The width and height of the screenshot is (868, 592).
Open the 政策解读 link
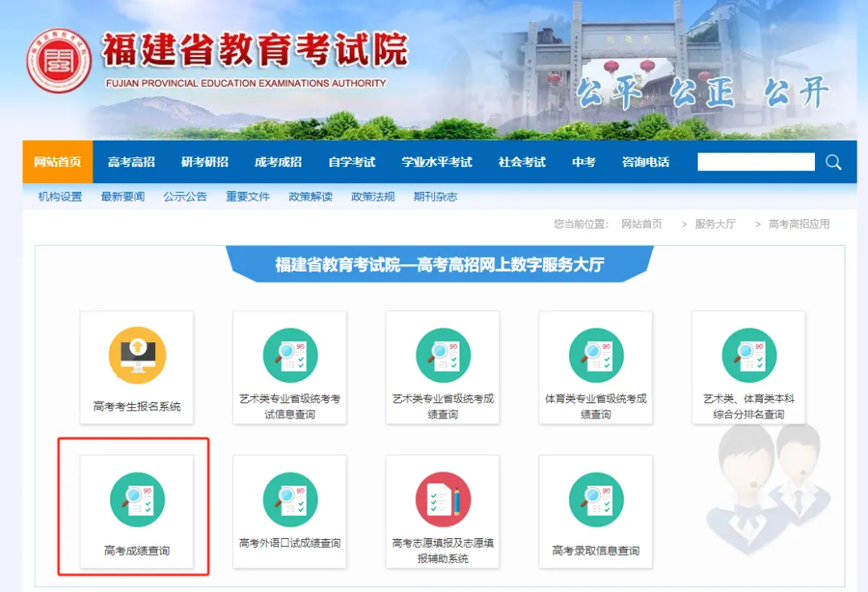tap(310, 197)
